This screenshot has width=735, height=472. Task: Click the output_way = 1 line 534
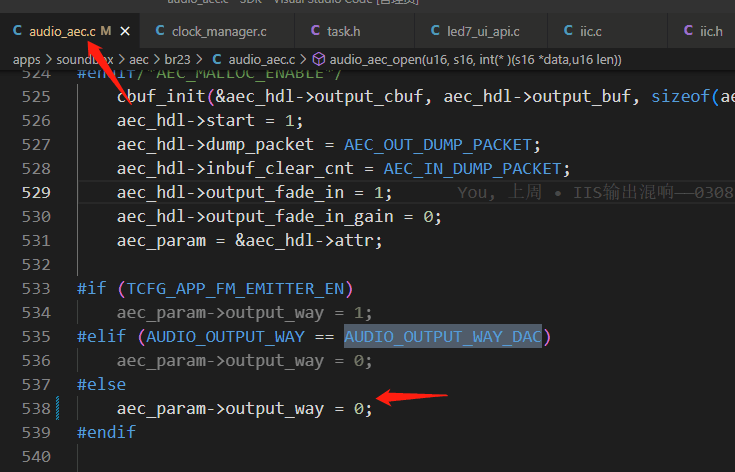tap(244, 313)
